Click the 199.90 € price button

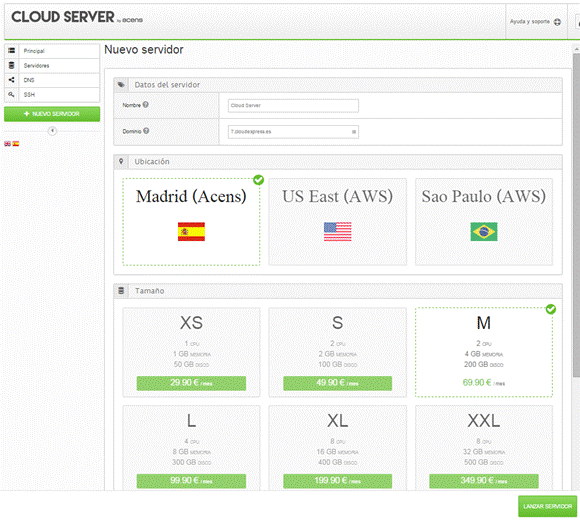(337, 481)
